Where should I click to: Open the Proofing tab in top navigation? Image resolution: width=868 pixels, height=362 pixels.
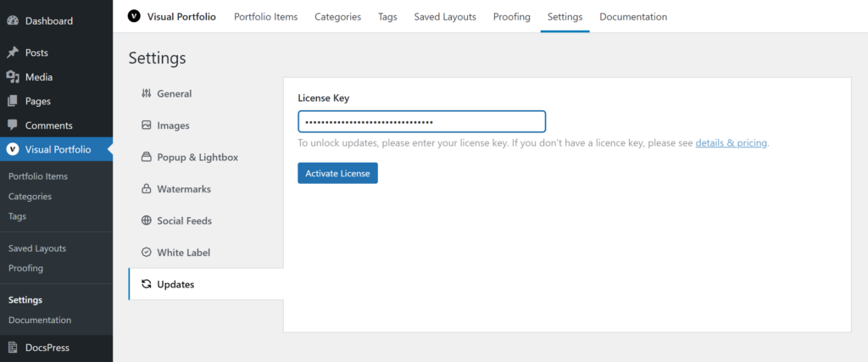[x=511, y=17]
